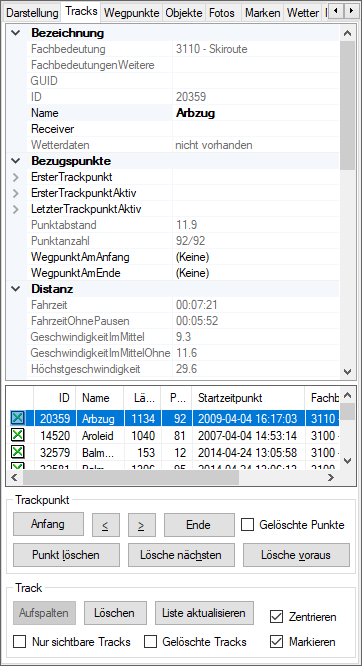The image size is (362, 666).
Task: Toggle visibility checkbox of Aroleid track
Action: 18,435
